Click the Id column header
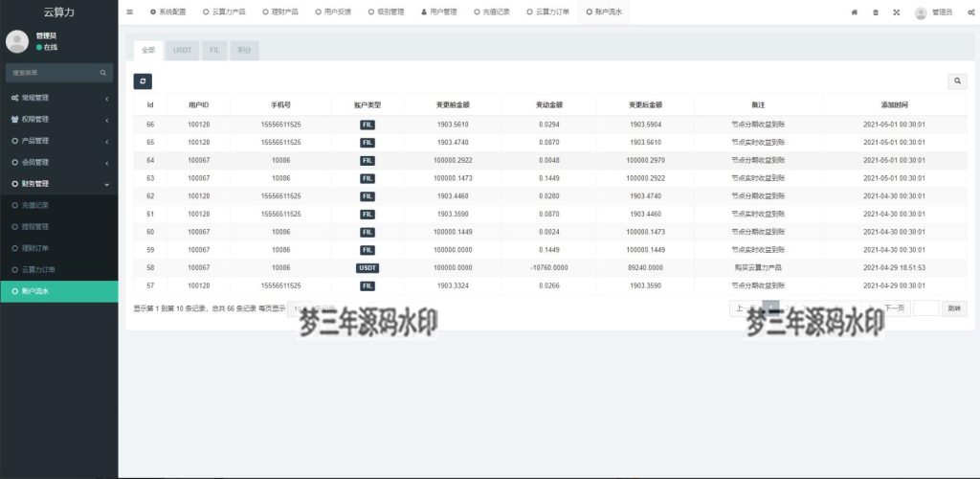 coord(150,105)
